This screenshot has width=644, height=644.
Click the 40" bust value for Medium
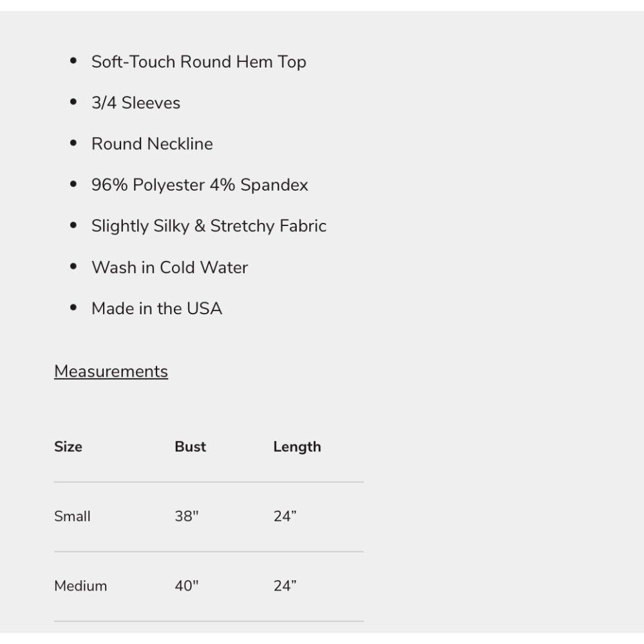(187, 585)
